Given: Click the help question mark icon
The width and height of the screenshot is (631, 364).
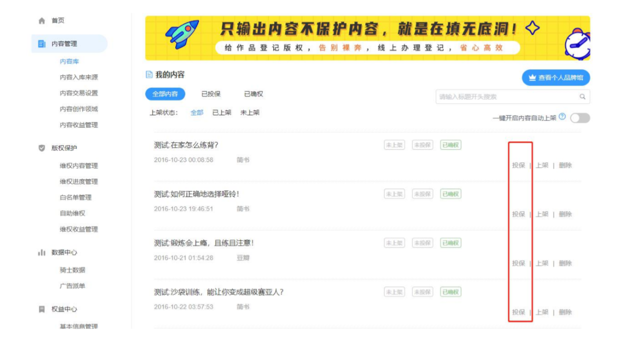Looking at the screenshot, I should click(562, 117).
